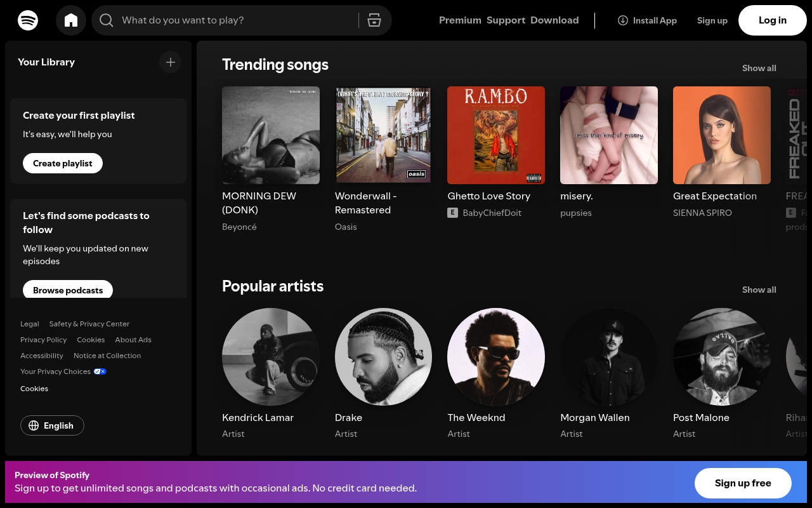Click the Install App link
812x508 pixels.
[647, 20]
